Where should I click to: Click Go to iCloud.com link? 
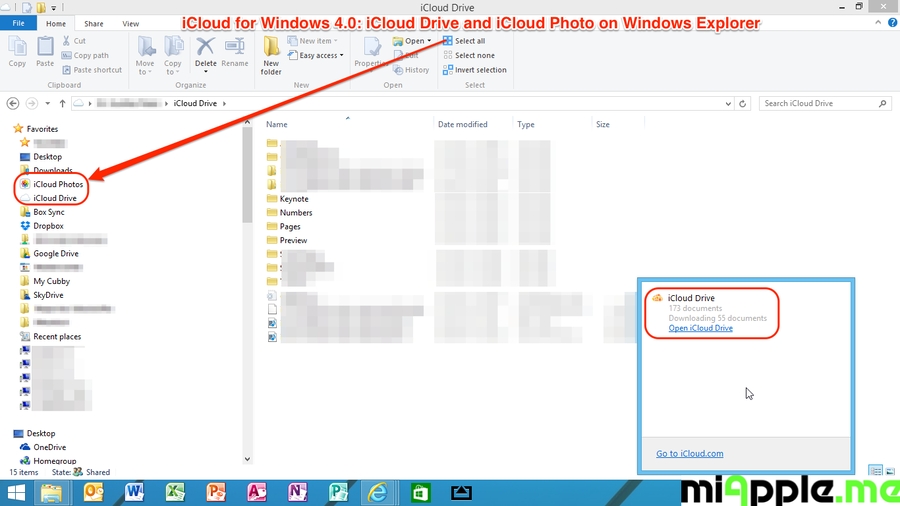tap(689, 454)
